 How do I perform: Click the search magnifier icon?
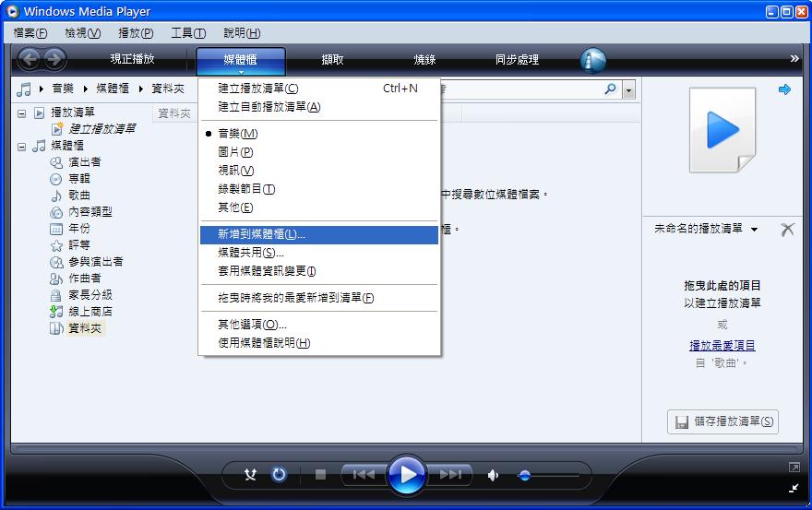pyautogui.click(x=611, y=89)
